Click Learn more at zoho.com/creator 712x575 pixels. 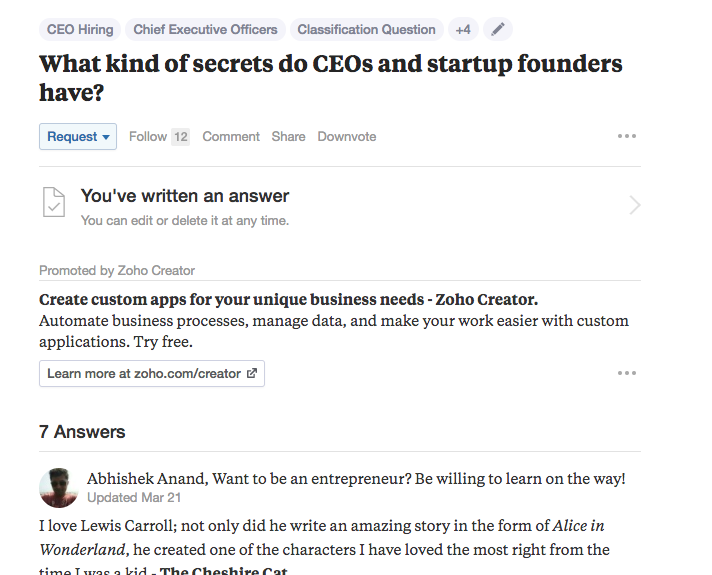(143, 374)
